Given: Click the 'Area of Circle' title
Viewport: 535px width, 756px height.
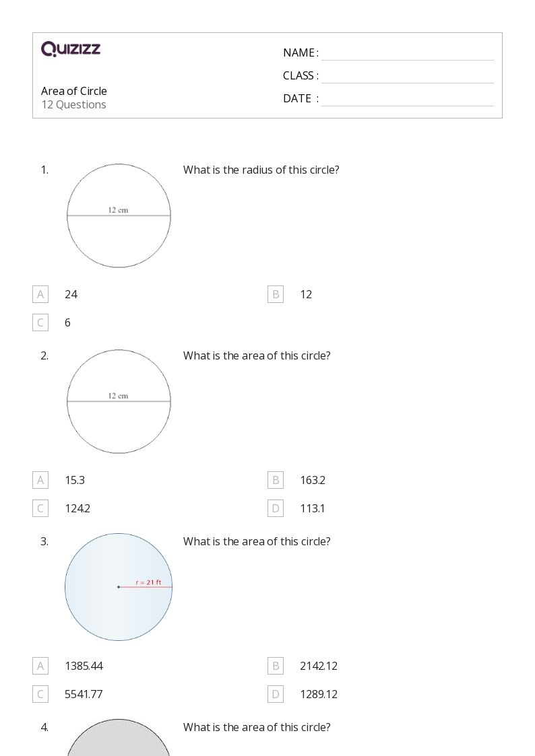Looking at the screenshot, I should click(x=74, y=91).
